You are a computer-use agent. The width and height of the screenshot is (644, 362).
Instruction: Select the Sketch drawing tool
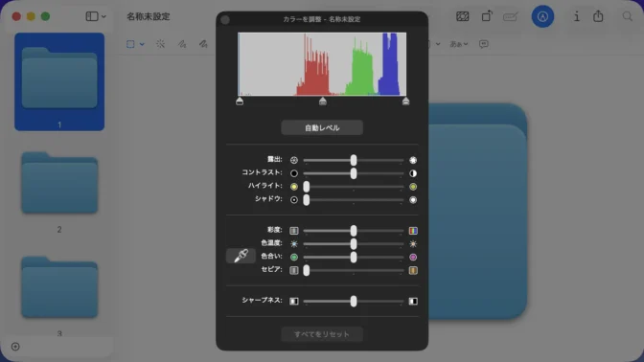(182, 44)
